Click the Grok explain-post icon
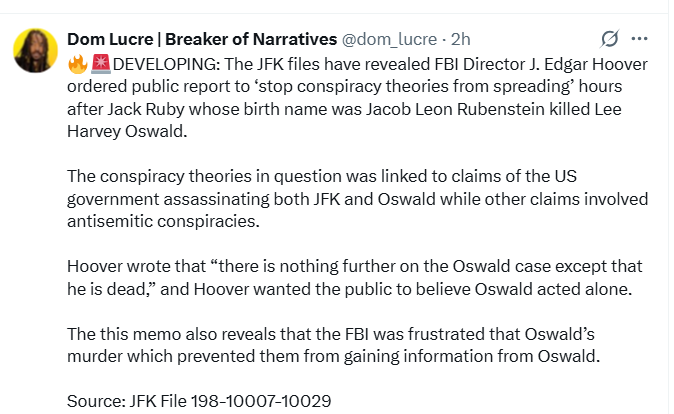The height and width of the screenshot is (414, 674). (608, 39)
